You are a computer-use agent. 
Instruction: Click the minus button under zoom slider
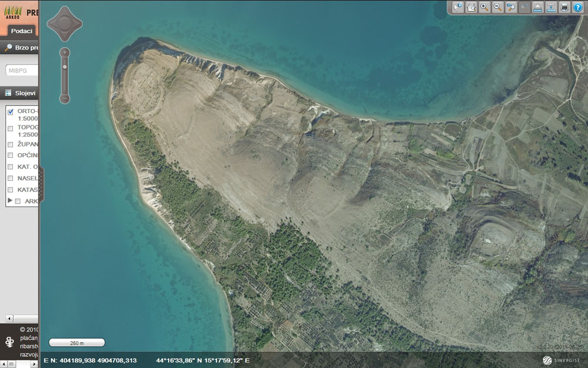[65, 98]
